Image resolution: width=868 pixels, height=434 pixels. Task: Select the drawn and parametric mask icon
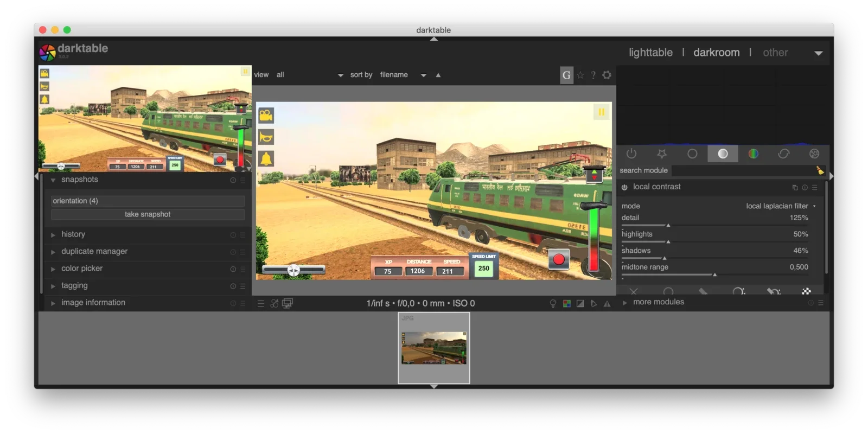click(x=773, y=292)
